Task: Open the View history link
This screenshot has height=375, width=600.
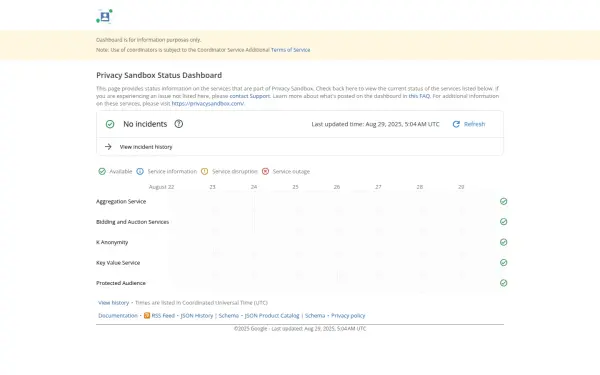Action: coord(114,303)
